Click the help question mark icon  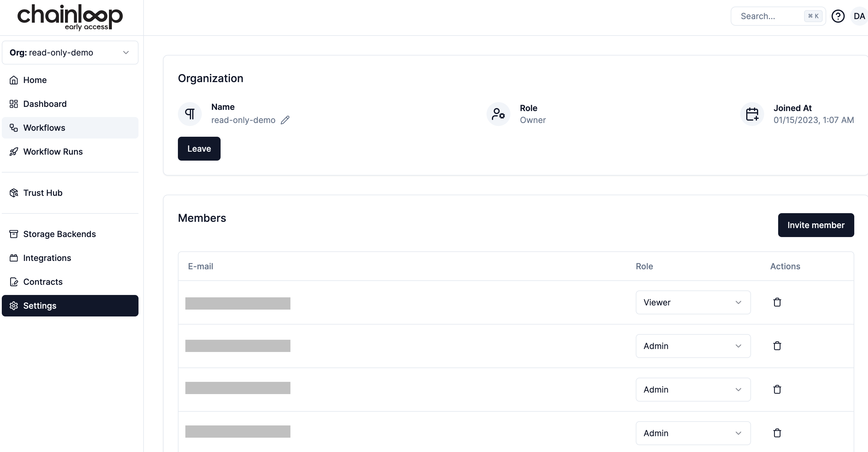[838, 16]
